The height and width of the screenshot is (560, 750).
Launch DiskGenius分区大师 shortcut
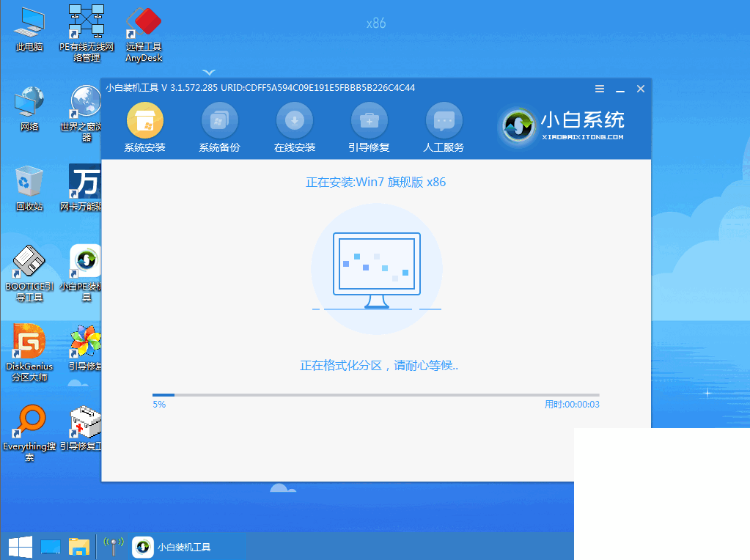(29, 353)
